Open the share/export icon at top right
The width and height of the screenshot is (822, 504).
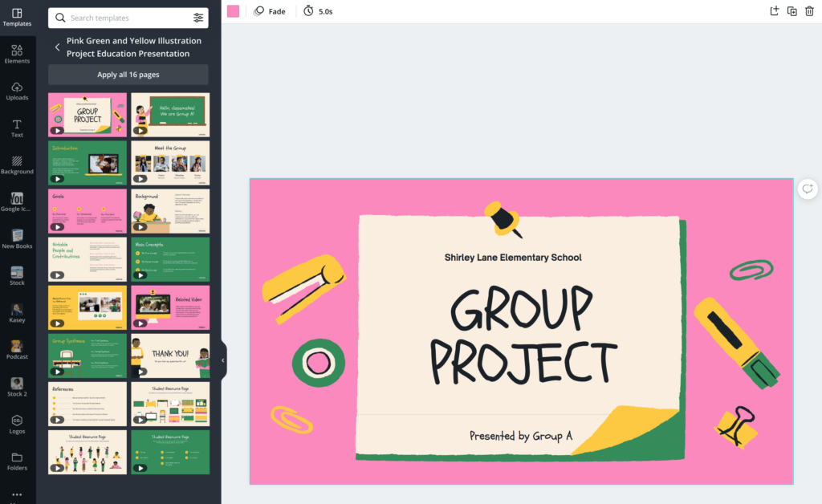tap(772, 11)
